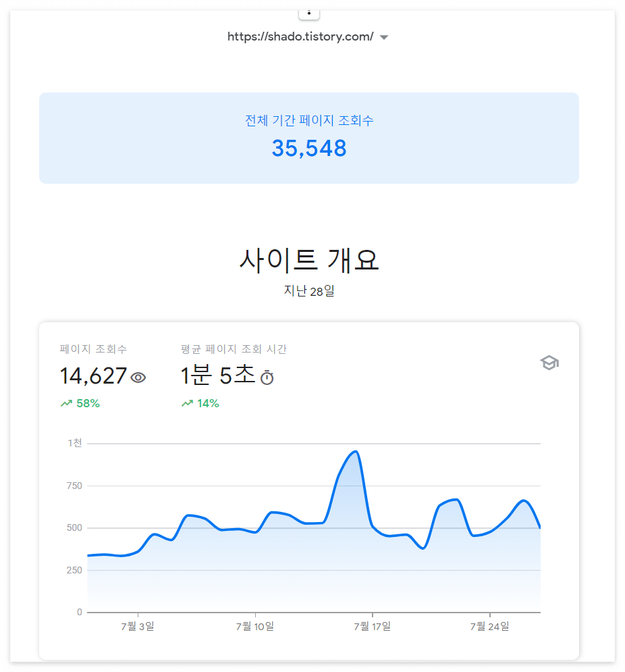Click the 58% increase indicator
This screenshot has height=672, width=625.
tap(88, 403)
